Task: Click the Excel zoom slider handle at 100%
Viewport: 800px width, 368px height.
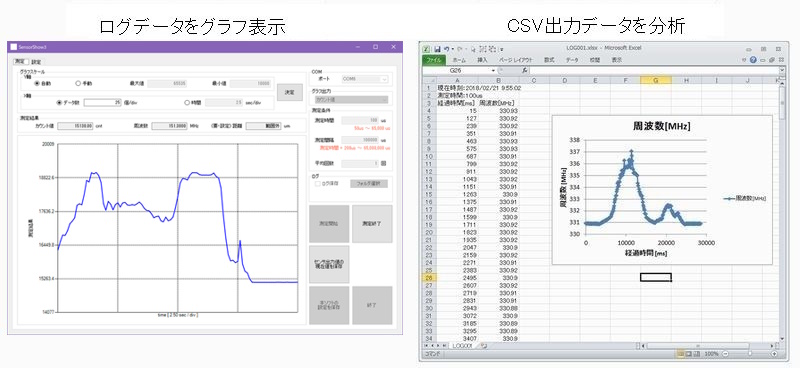Action: (749, 353)
